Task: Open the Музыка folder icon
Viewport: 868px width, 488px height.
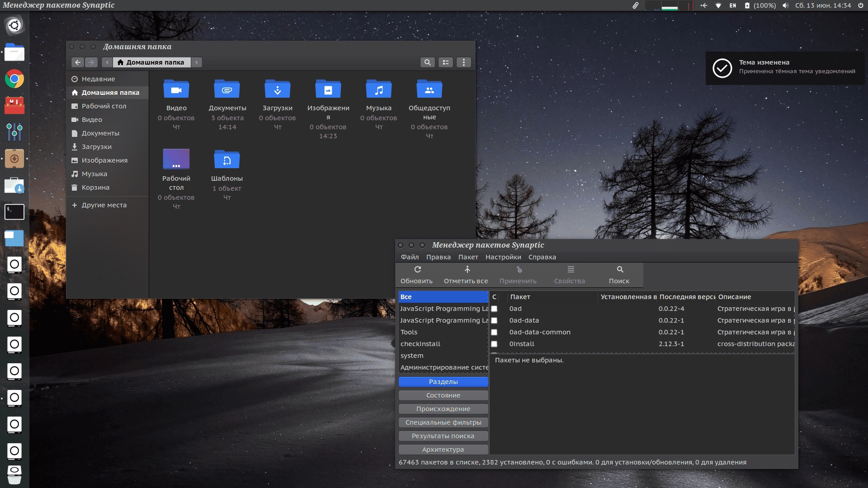Action: [x=379, y=89]
